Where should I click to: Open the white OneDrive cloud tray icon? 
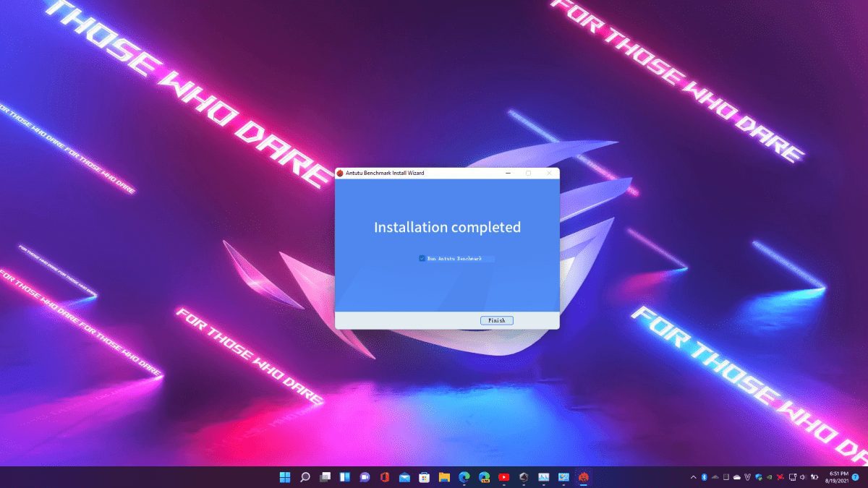coord(737,477)
